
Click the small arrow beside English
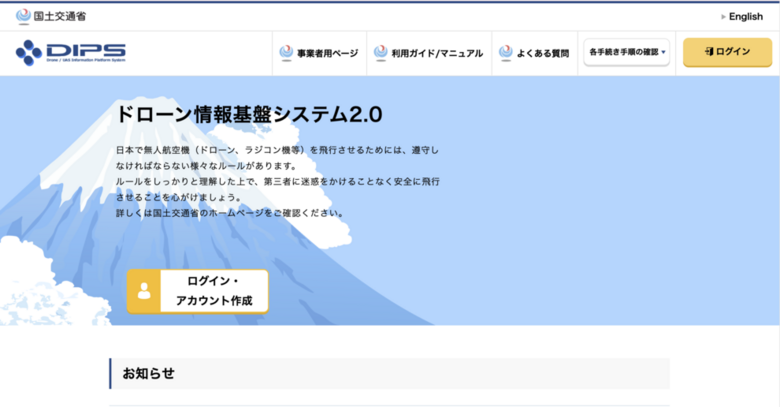click(x=723, y=17)
